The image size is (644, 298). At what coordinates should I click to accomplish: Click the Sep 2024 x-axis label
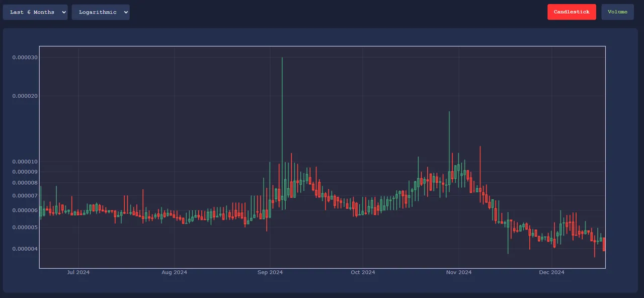pyautogui.click(x=270, y=272)
